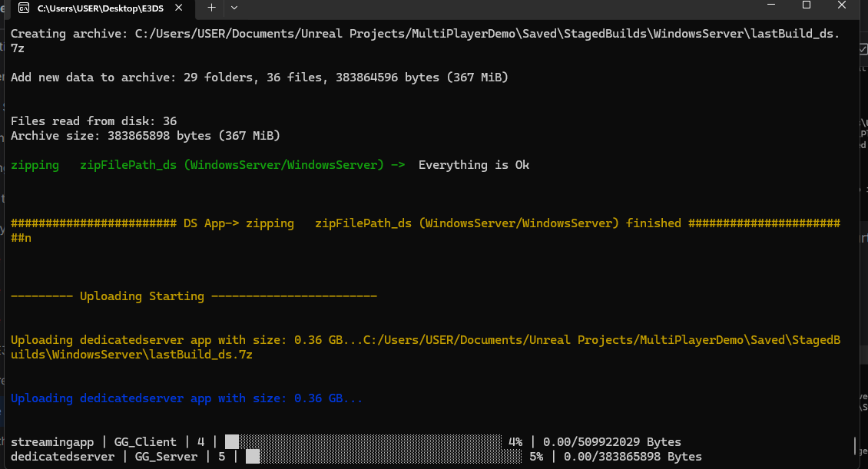
Task: Maximize the terminal window
Action: pos(807,6)
